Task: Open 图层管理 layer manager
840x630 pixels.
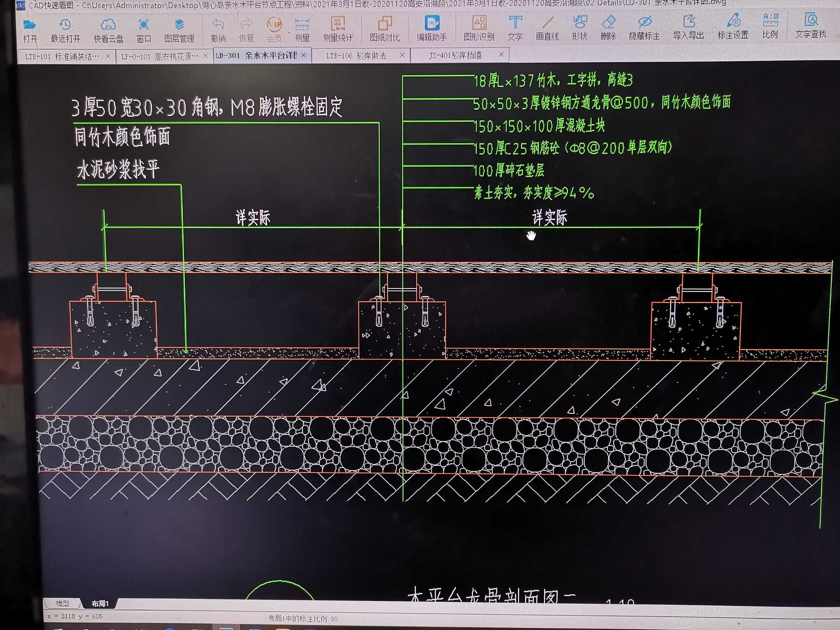Action: click(x=179, y=30)
